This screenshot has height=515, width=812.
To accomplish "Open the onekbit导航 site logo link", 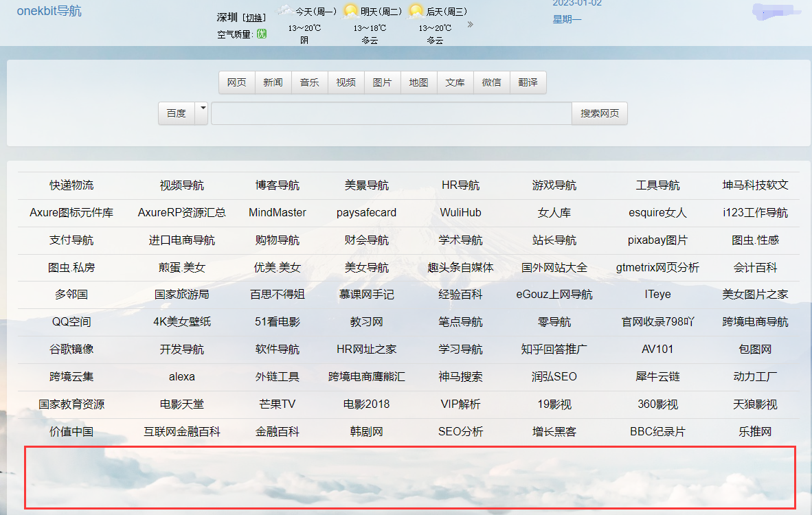I will [49, 11].
